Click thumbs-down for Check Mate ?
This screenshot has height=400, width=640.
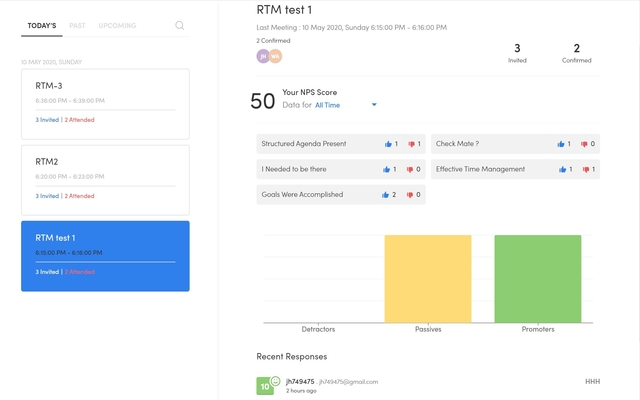pyautogui.click(x=584, y=144)
